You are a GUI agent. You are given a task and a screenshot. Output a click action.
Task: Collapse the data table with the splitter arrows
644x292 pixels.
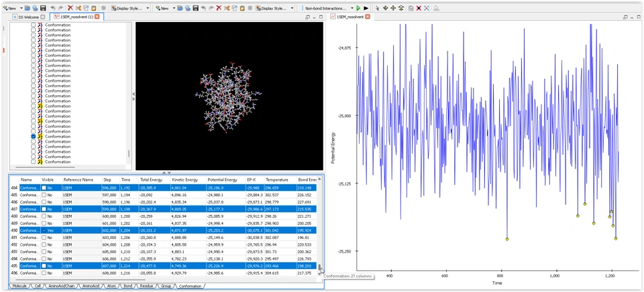pyautogui.click(x=166, y=173)
